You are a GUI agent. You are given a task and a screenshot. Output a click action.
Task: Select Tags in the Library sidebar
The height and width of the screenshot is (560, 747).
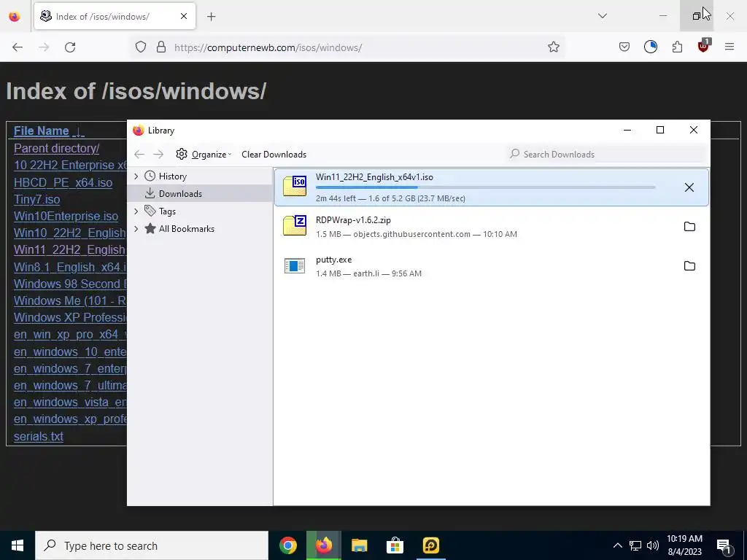click(x=200, y=211)
